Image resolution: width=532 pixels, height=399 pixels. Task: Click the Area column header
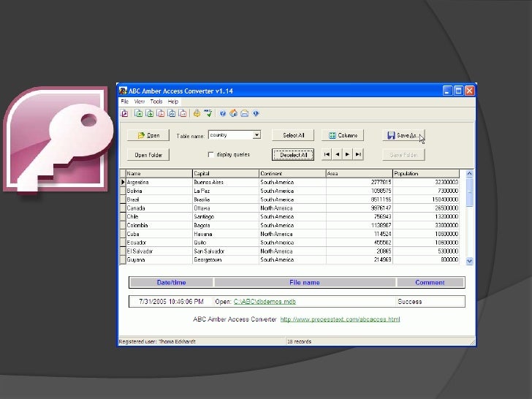(x=359, y=173)
